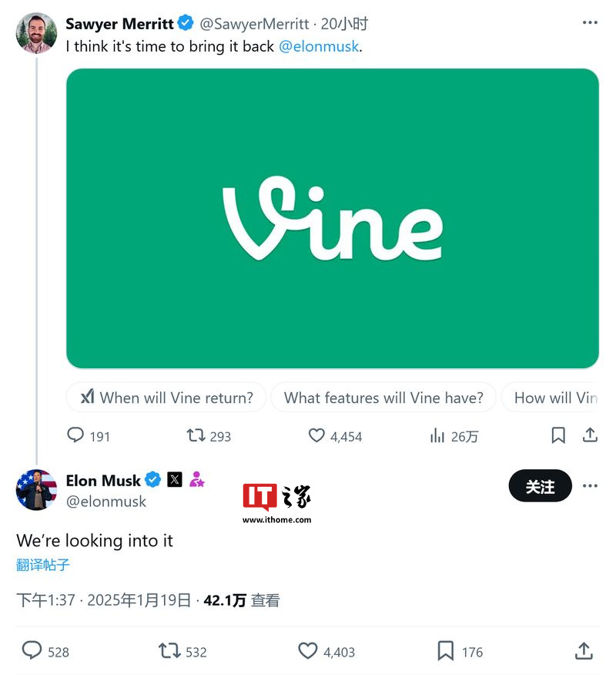Screen dimensions: 616x675
Task: Open more options on Sawyer Merritt's post
Action: 590,22
